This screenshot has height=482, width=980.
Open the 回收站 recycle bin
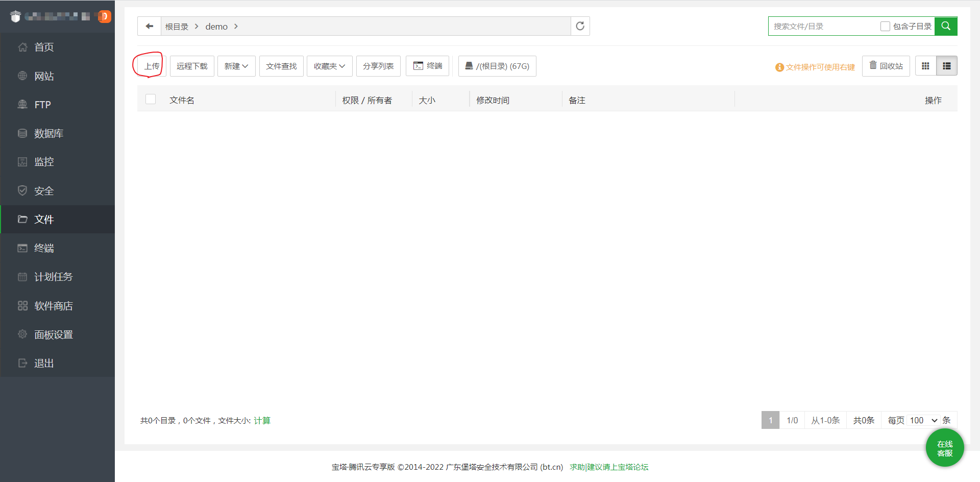(886, 65)
